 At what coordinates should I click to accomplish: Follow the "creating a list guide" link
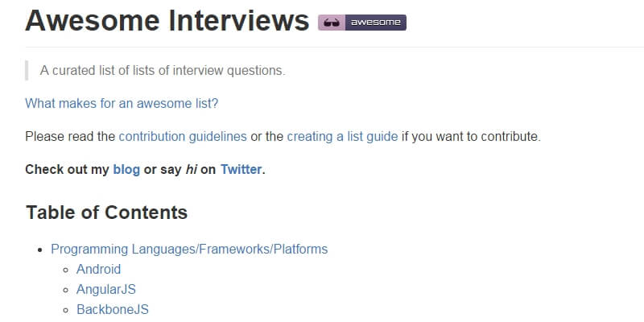point(342,136)
